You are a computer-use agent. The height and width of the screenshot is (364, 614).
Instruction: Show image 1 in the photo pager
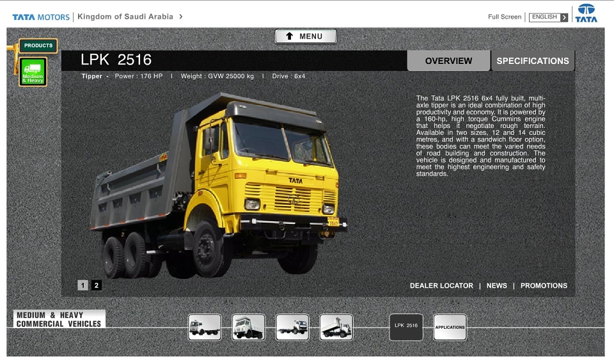83,285
